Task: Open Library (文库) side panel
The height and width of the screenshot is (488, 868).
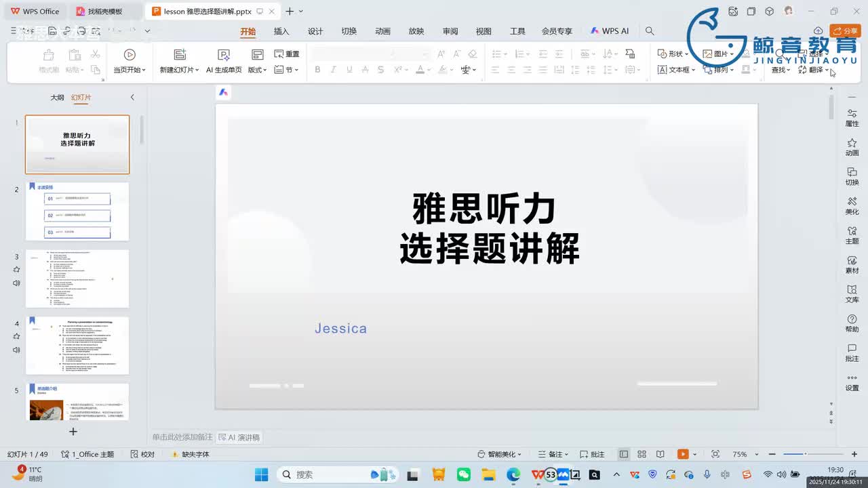Action: click(852, 293)
